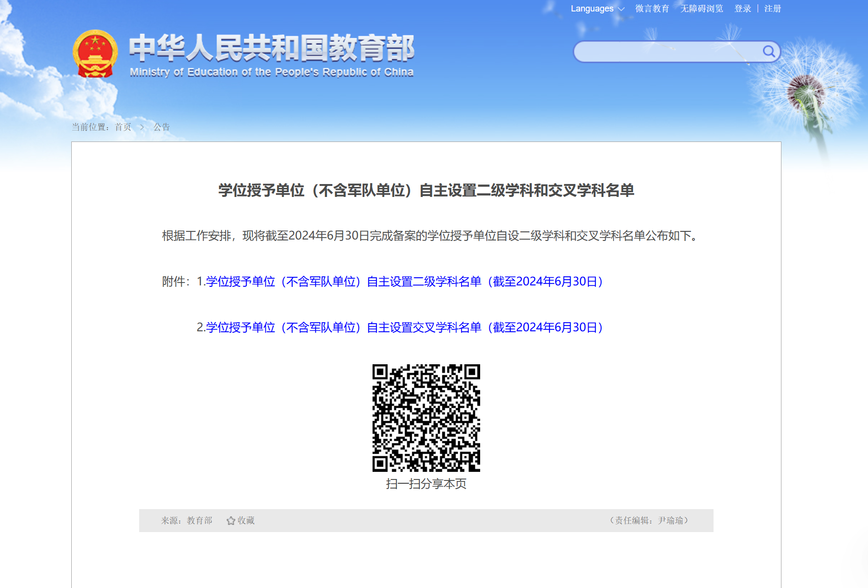Click the 责任编辑 editor credit
868x588 pixels.
(x=649, y=521)
